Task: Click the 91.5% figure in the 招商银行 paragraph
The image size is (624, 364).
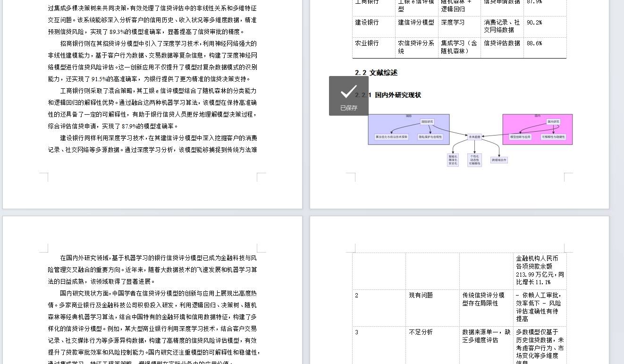Action: 99,79
